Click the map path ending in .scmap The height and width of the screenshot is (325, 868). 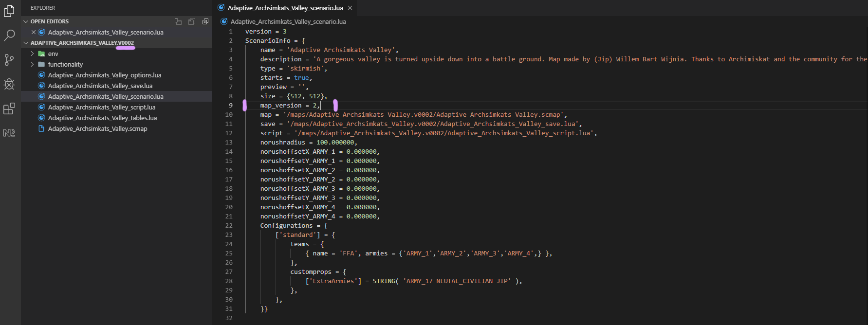[x=424, y=114]
